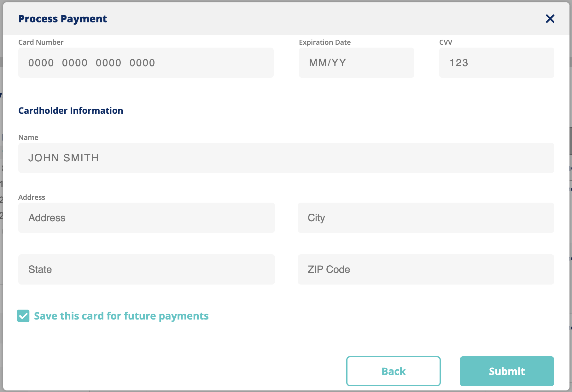The image size is (572, 392).
Task: Click the ZIP Code input field
Action: coord(426,269)
